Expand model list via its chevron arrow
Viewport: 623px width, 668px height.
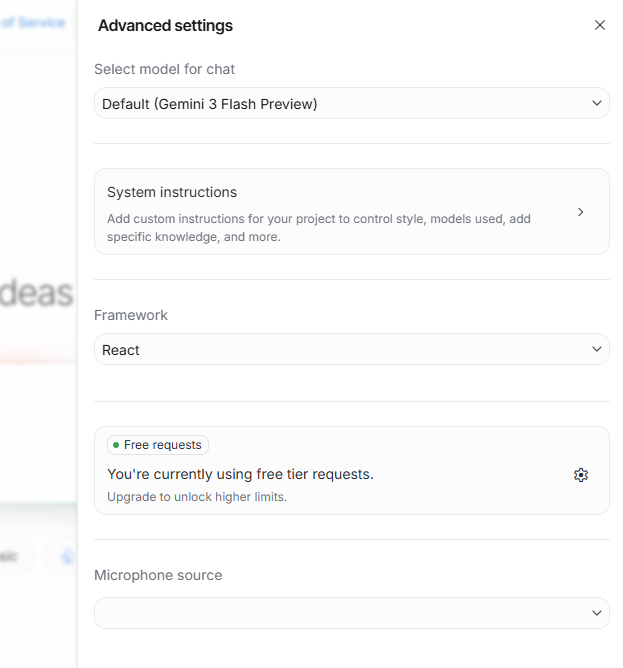tap(597, 103)
